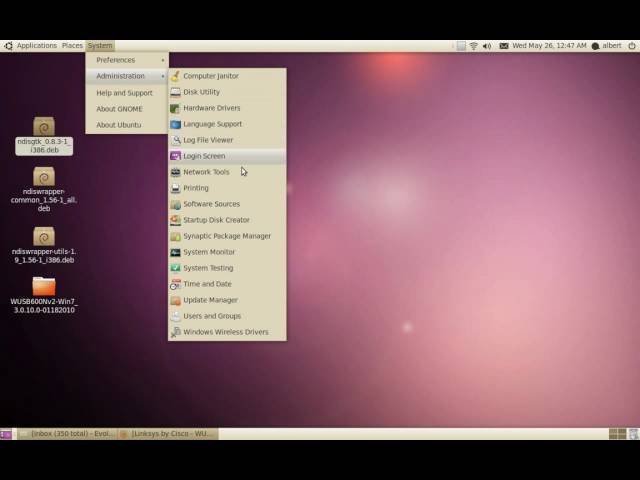Open System Monitor entry

click(x=227, y=252)
